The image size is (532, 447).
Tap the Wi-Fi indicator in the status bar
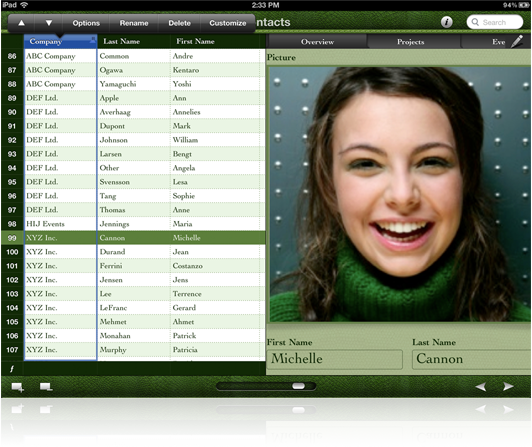click(x=24, y=5)
